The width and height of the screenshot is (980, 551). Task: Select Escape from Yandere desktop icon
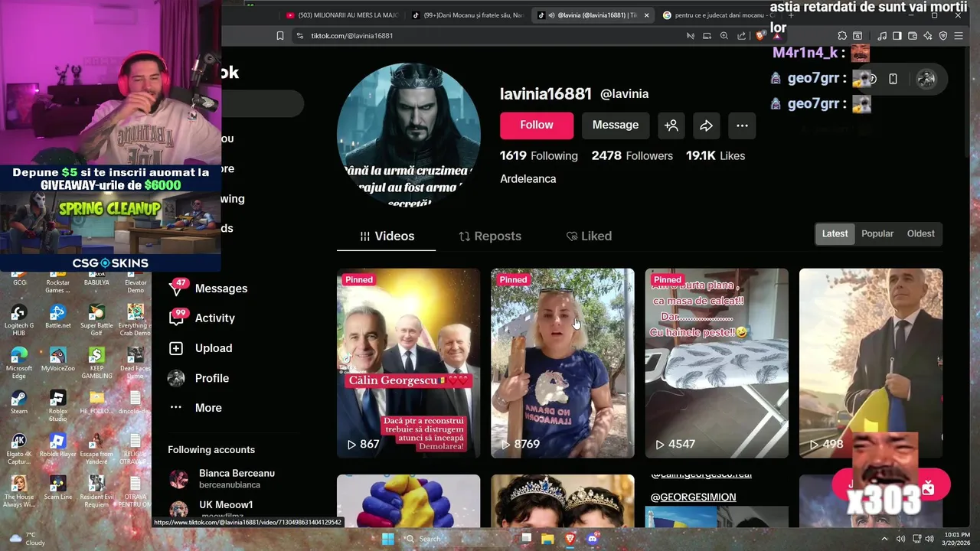[x=96, y=448]
